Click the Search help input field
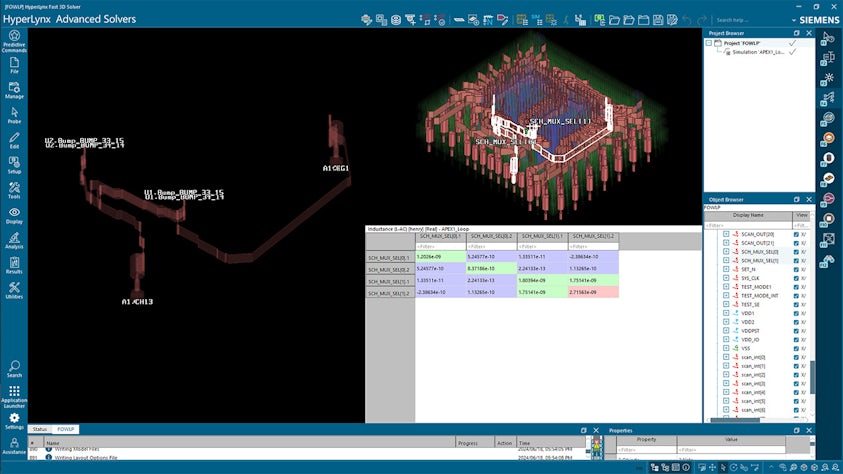Screen dimensions: 843x474 pos(751,20)
